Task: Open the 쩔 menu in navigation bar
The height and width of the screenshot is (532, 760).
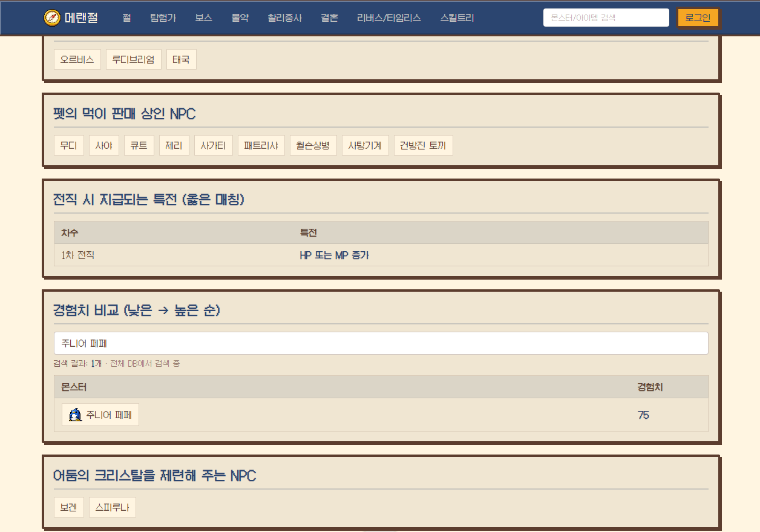Action: click(126, 18)
